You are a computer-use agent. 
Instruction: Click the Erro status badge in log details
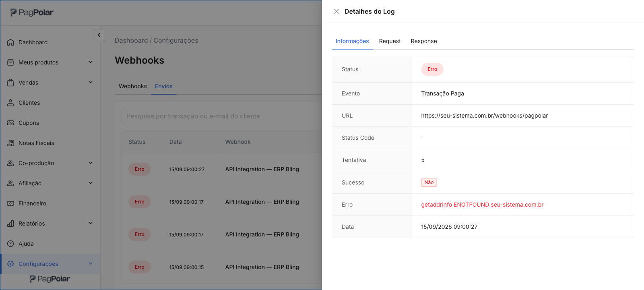click(x=432, y=69)
